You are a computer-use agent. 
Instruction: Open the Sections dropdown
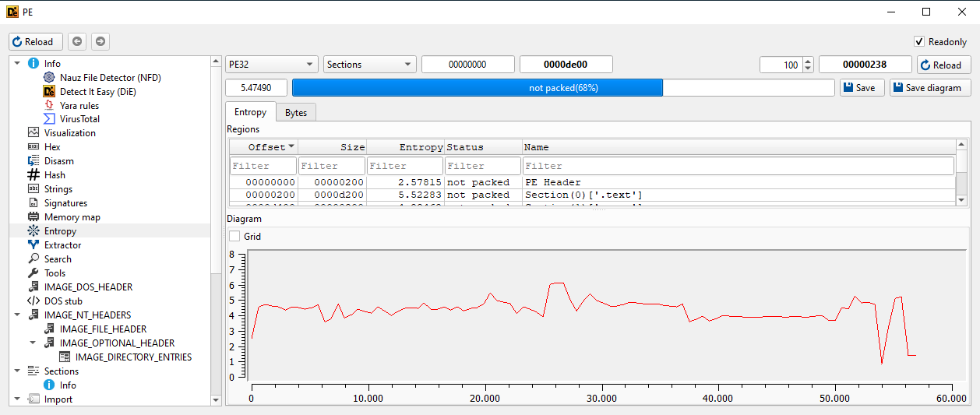coord(370,65)
